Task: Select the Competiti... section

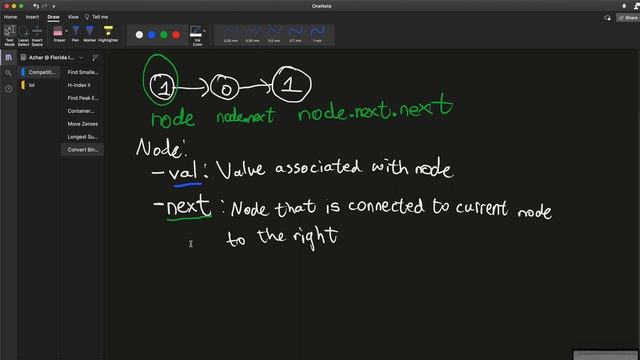Action: click(x=40, y=72)
